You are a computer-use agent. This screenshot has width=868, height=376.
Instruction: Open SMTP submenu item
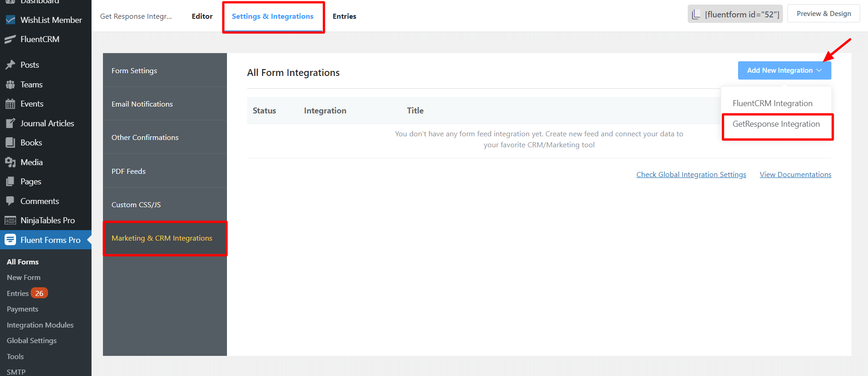tap(16, 372)
